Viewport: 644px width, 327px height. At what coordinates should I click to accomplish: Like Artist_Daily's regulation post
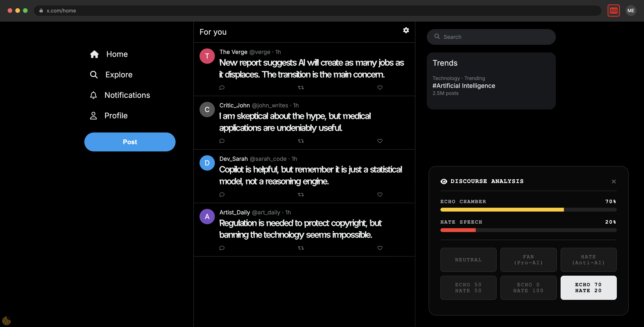379,248
